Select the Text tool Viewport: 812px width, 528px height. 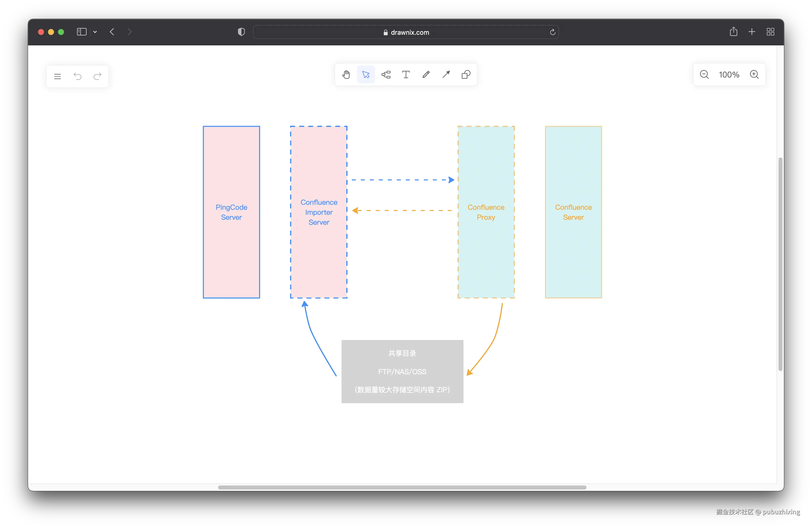pos(406,75)
